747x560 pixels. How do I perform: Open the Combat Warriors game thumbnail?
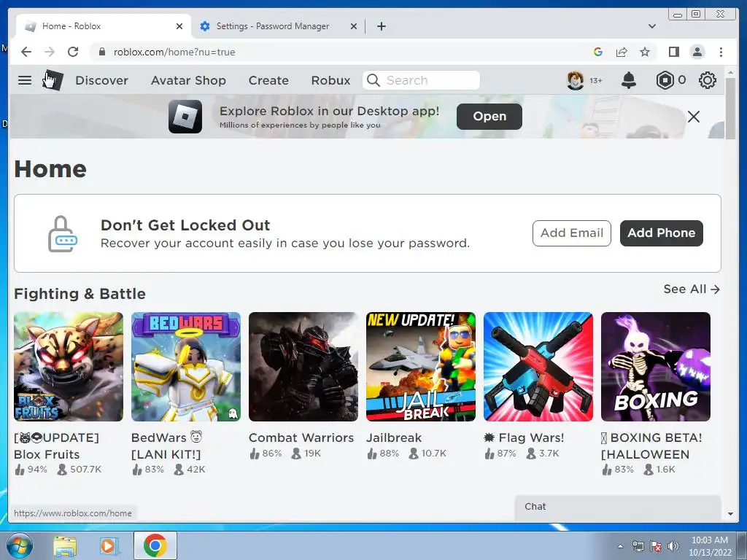(x=303, y=367)
